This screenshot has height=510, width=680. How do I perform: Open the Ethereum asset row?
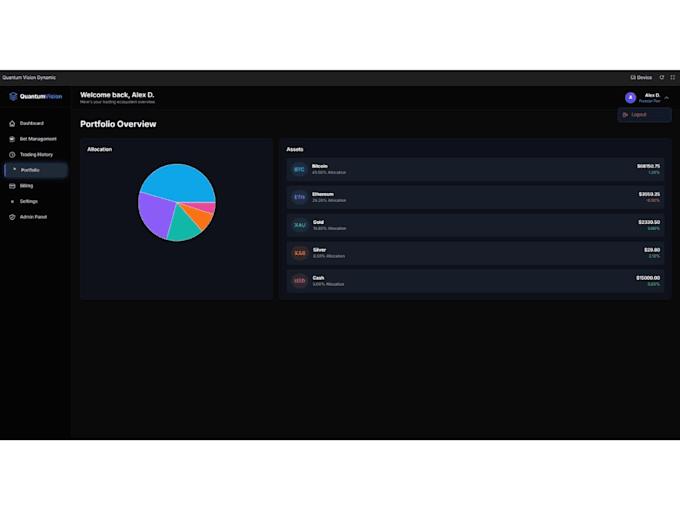pyautogui.click(x=475, y=197)
